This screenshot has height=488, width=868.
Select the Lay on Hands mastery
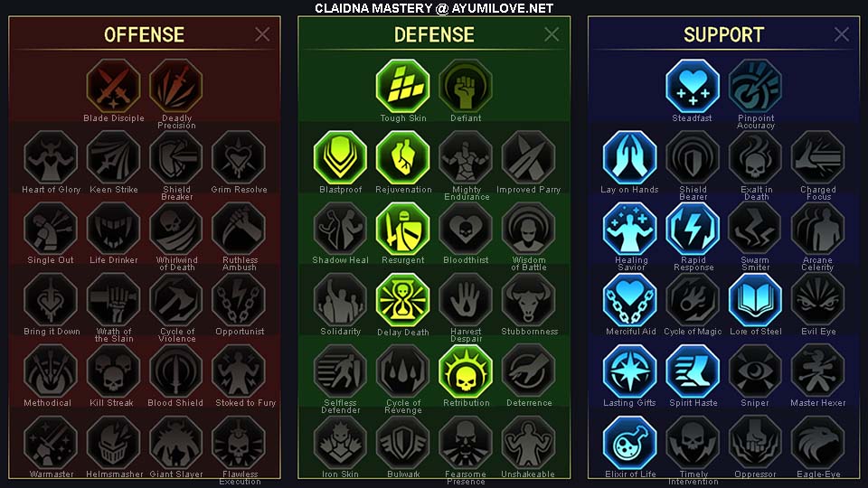click(629, 157)
